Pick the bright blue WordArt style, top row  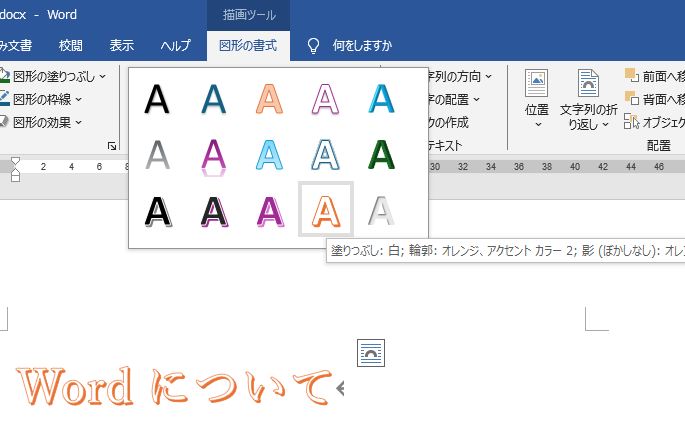tap(381, 99)
